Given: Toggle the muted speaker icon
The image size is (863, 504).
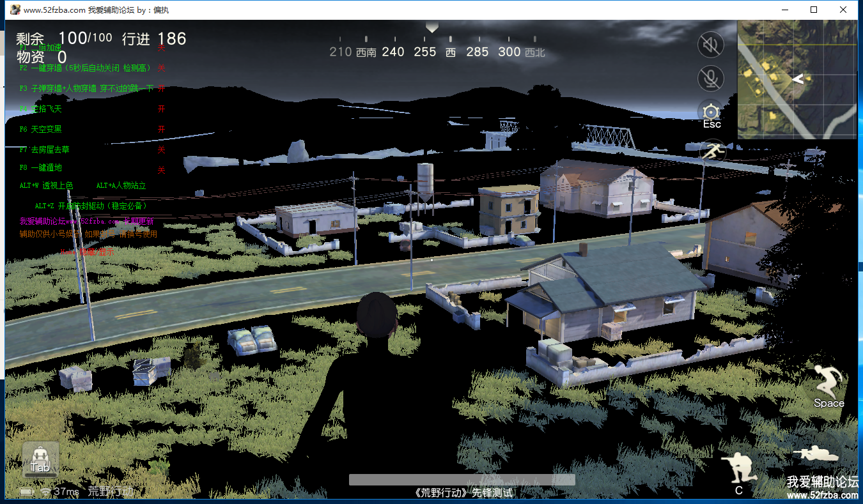Looking at the screenshot, I should click(711, 45).
